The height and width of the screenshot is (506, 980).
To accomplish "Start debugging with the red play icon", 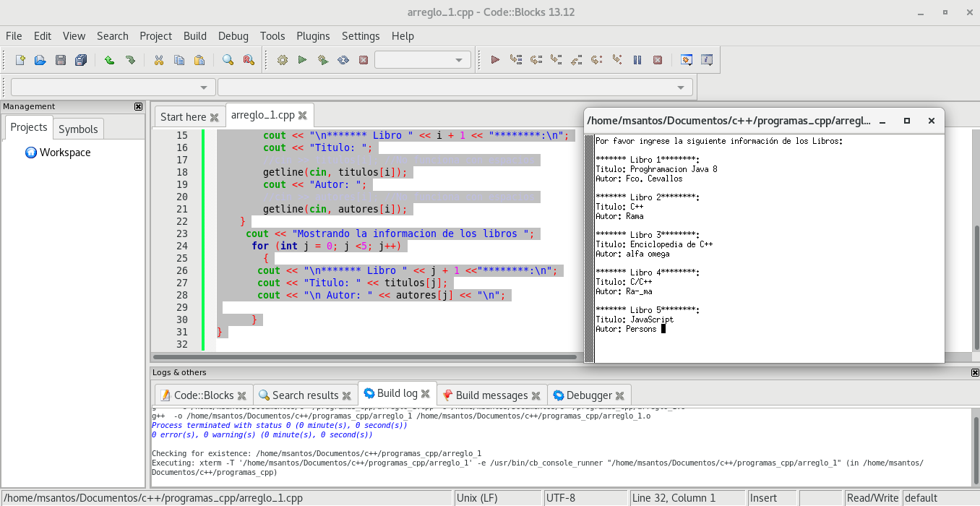I will tap(495, 60).
